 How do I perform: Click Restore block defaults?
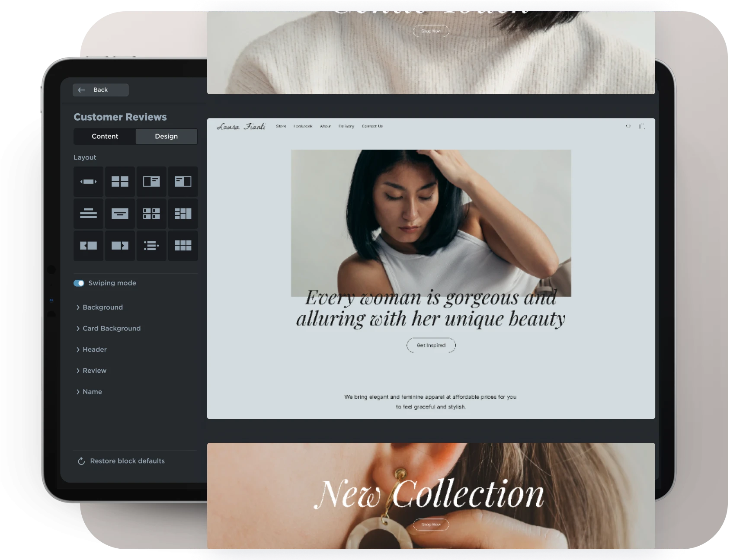(127, 461)
